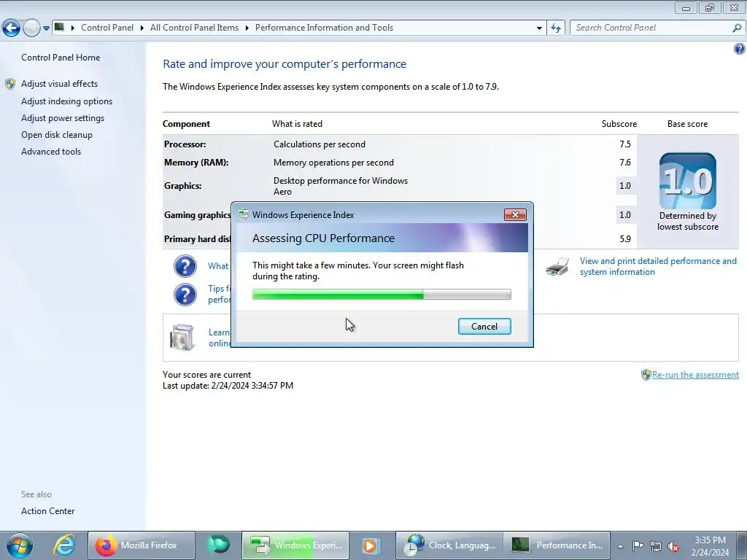Open Windows Media Player taskbar icon

tap(370, 545)
